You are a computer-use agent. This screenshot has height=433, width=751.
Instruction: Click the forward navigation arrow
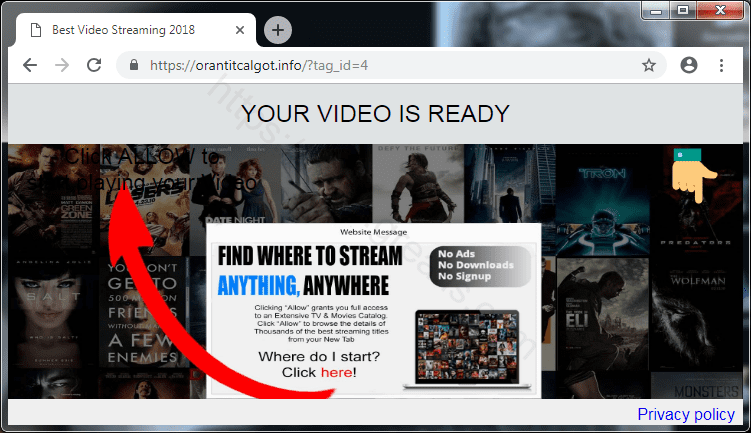[x=62, y=65]
